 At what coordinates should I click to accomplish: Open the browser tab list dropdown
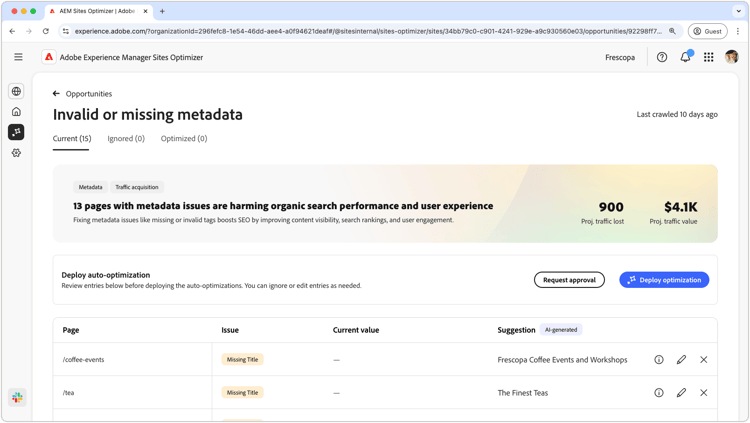(x=739, y=11)
